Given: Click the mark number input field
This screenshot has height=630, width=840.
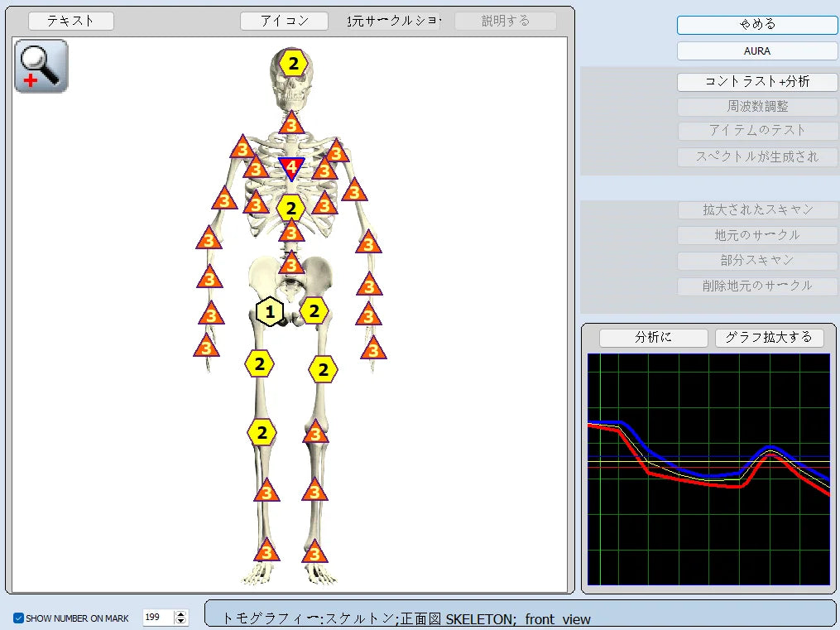Looking at the screenshot, I should click(x=157, y=618).
